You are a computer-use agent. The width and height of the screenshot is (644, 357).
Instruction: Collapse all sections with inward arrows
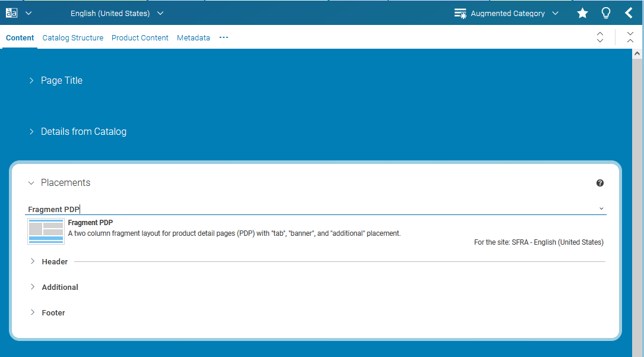[x=630, y=37]
